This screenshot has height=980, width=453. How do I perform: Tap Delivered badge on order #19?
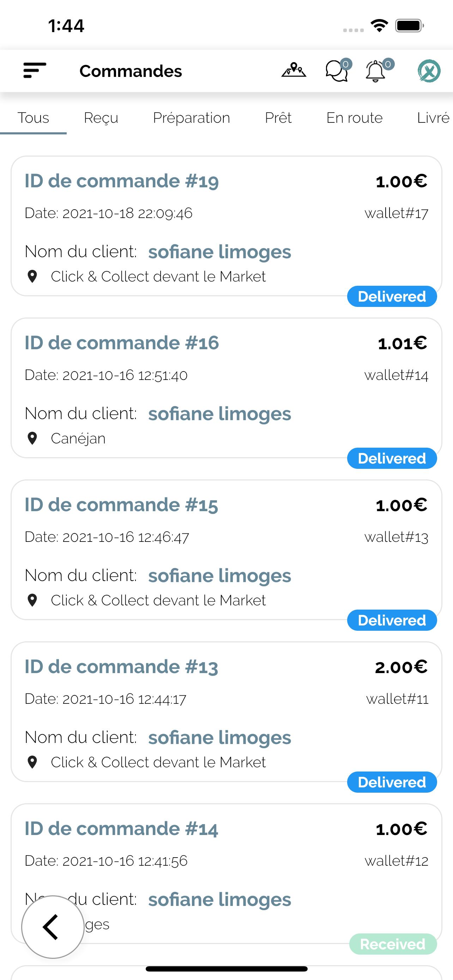[392, 296]
